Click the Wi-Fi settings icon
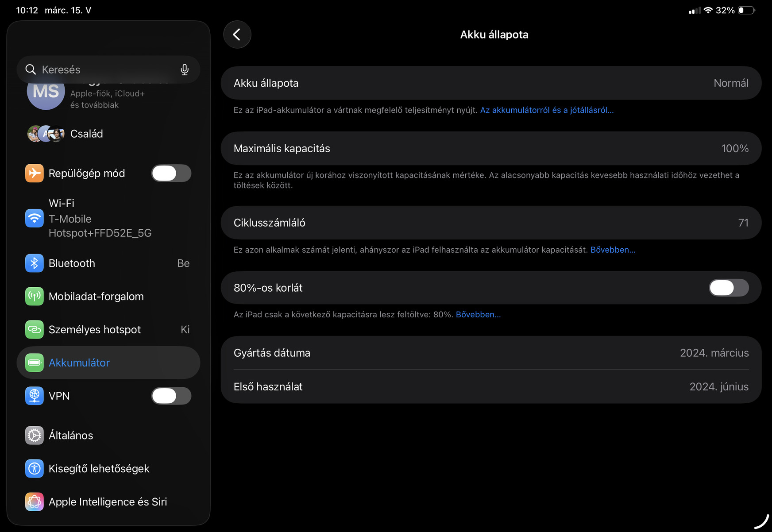772x532 pixels. 35,218
